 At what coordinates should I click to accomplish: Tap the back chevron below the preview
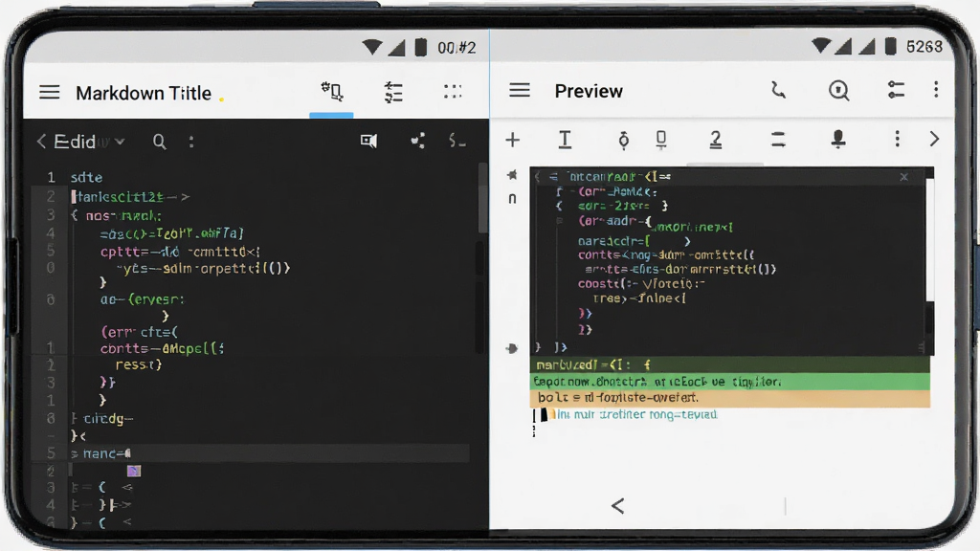click(x=617, y=505)
